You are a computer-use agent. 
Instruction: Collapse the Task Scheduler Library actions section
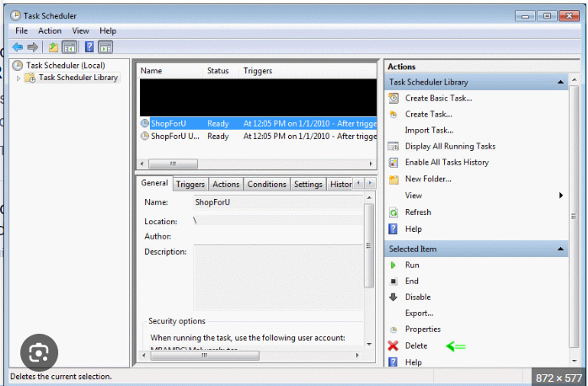coord(561,82)
